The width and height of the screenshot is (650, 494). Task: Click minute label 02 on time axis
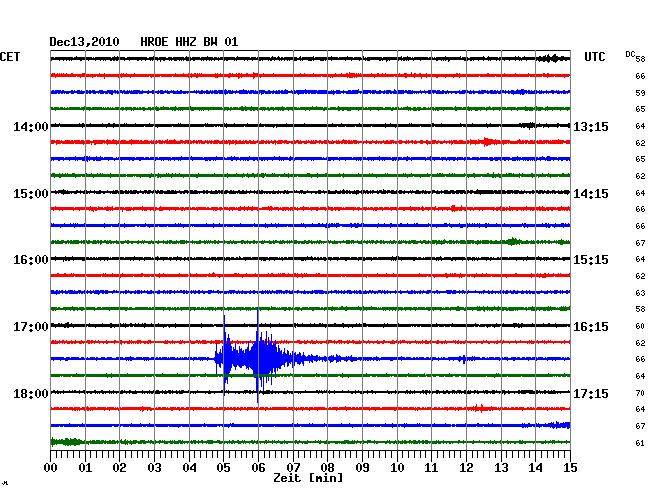pos(119,467)
